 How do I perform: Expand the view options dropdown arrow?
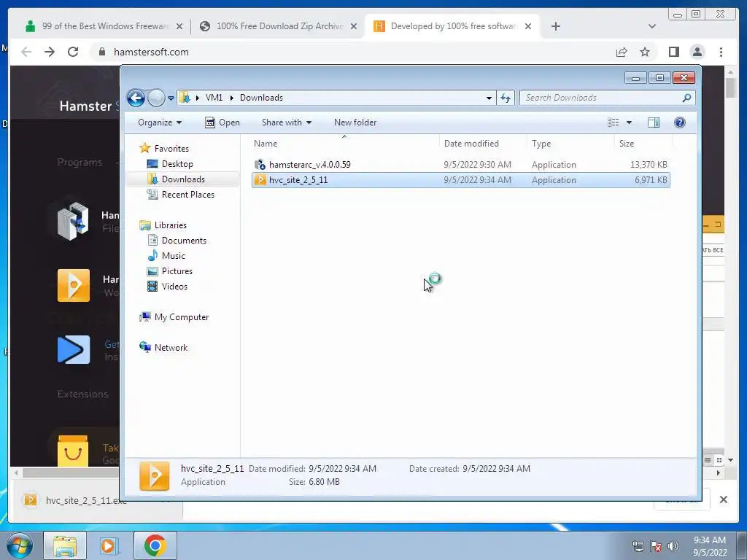[x=629, y=122]
